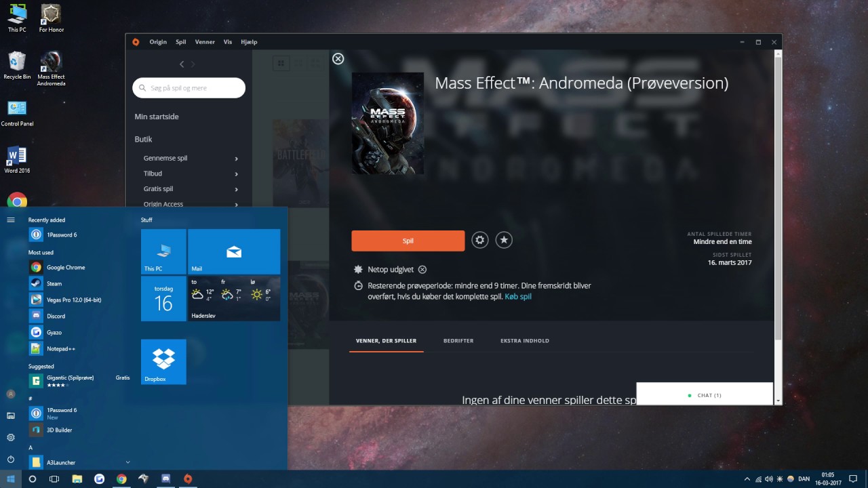This screenshot has width=868, height=488.
Task: Open File Explorer on taskbar
Action: [x=77, y=479]
